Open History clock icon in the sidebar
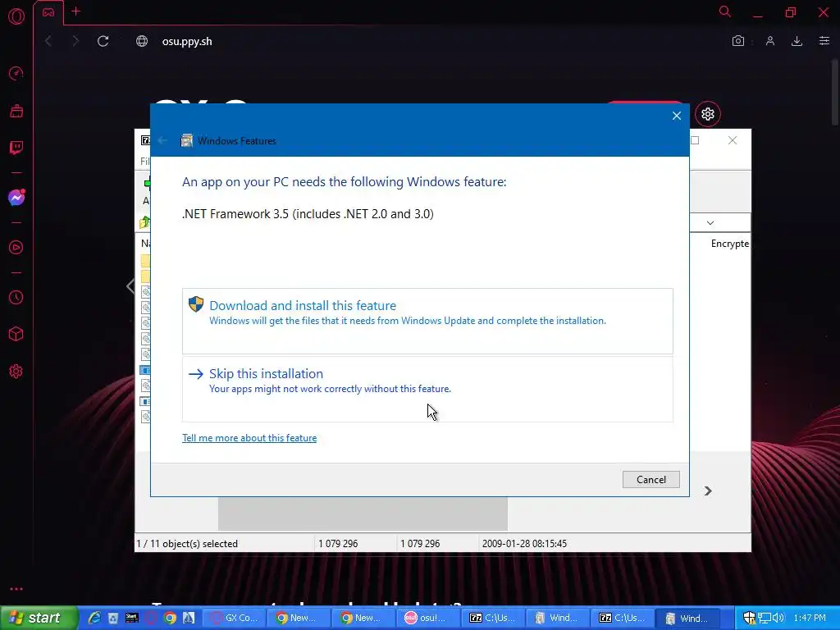 pos(16,297)
